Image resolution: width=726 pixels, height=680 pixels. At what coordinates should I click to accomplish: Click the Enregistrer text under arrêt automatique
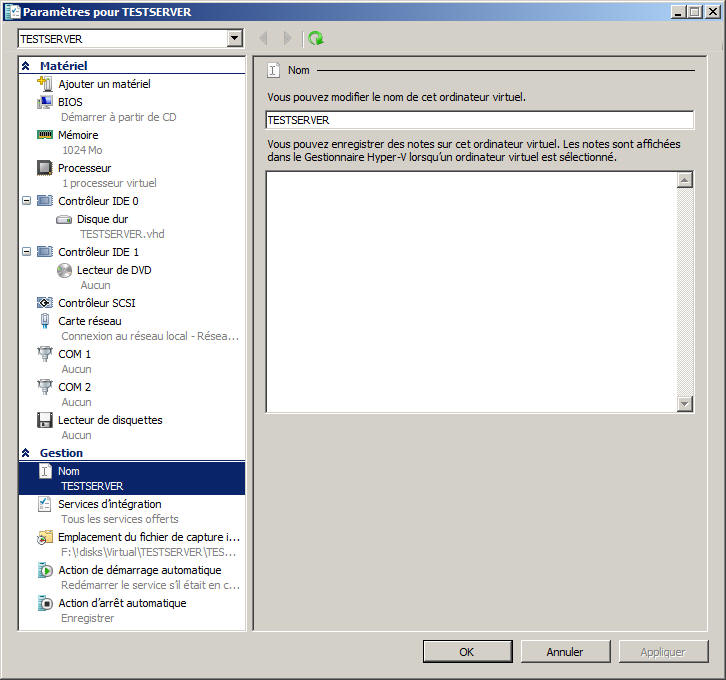[87, 618]
